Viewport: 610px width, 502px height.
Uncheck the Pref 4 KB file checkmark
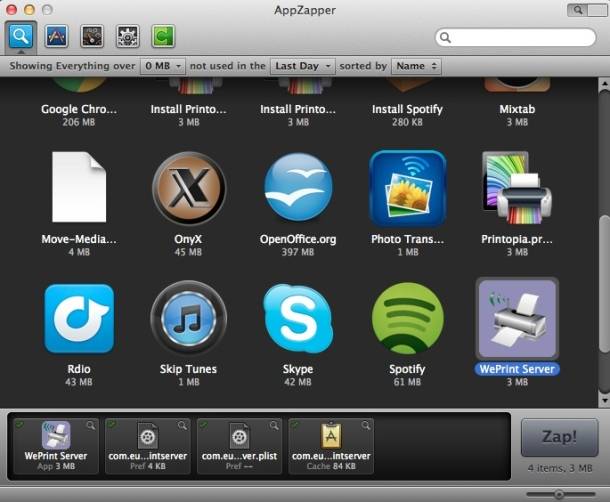111,425
